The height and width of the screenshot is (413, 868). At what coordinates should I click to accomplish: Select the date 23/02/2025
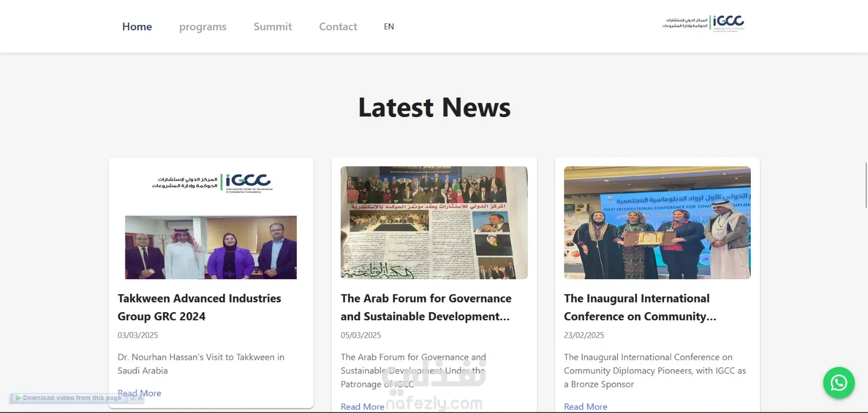[x=584, y=335]
